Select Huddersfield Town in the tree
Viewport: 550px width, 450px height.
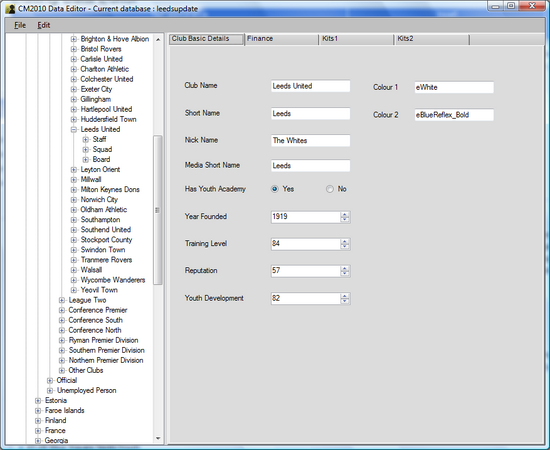(108, 120)
